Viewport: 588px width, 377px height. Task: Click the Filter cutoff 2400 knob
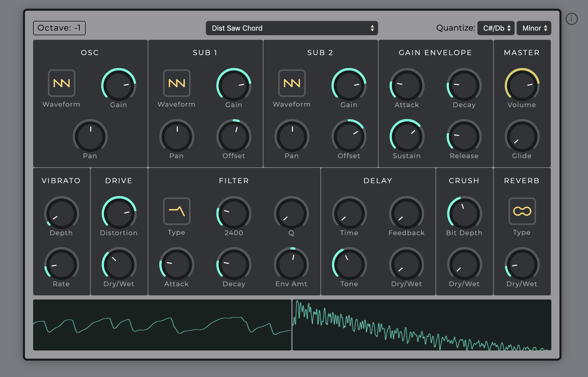click(234, 214)
